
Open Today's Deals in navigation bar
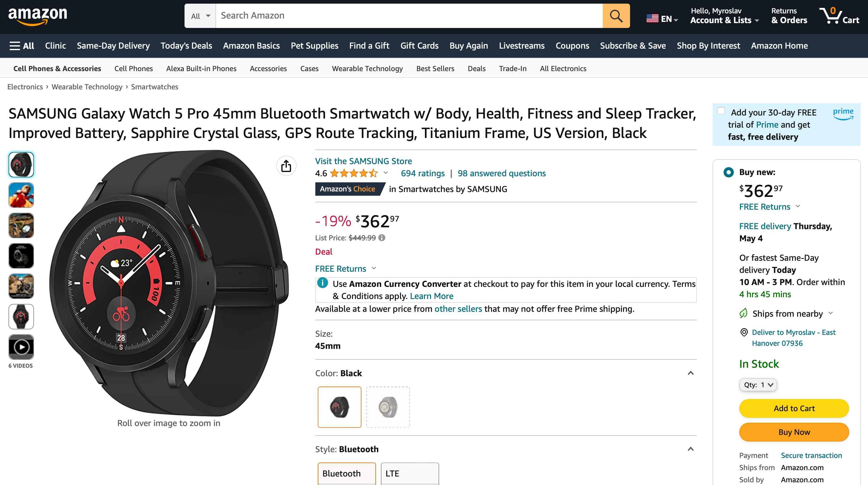186,46
